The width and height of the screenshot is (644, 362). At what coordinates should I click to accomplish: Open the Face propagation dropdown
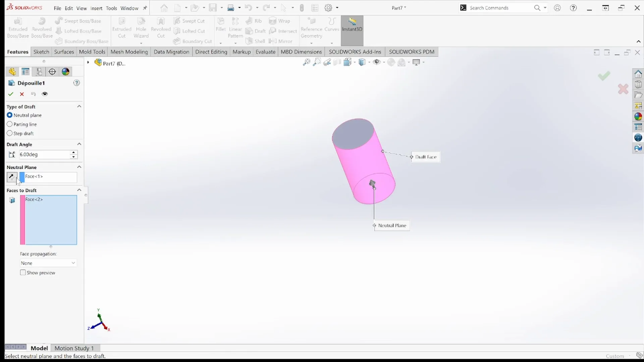(48, 263)
